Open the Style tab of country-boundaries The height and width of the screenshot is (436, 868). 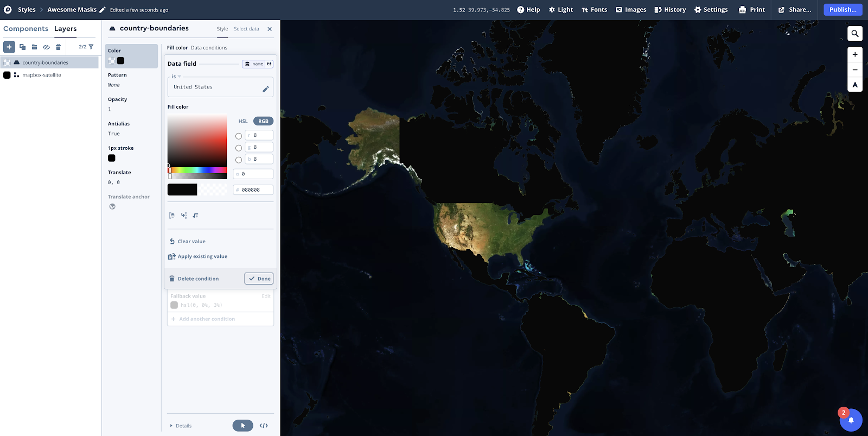[x=222, y=29]
